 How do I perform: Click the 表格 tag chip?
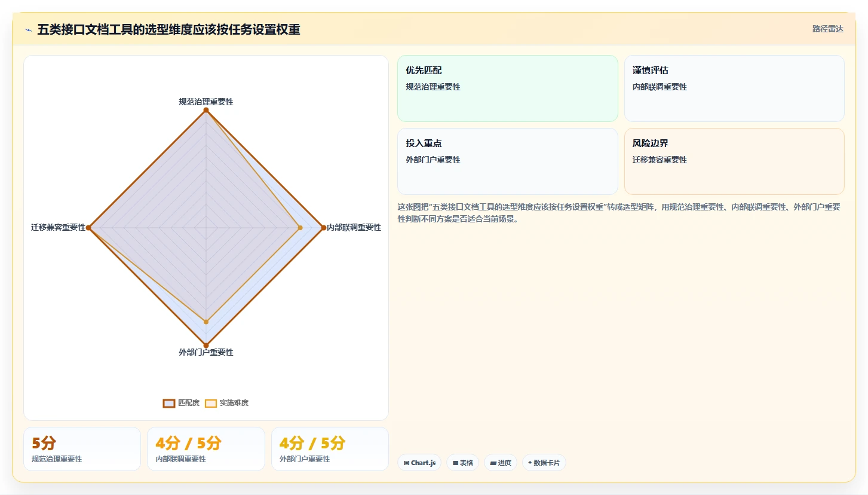tap(462, 463)
